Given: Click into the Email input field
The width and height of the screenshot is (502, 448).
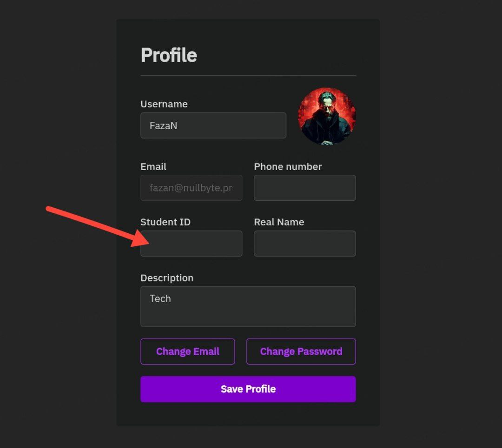Looking at the screenshot, I should coord(191,188).
